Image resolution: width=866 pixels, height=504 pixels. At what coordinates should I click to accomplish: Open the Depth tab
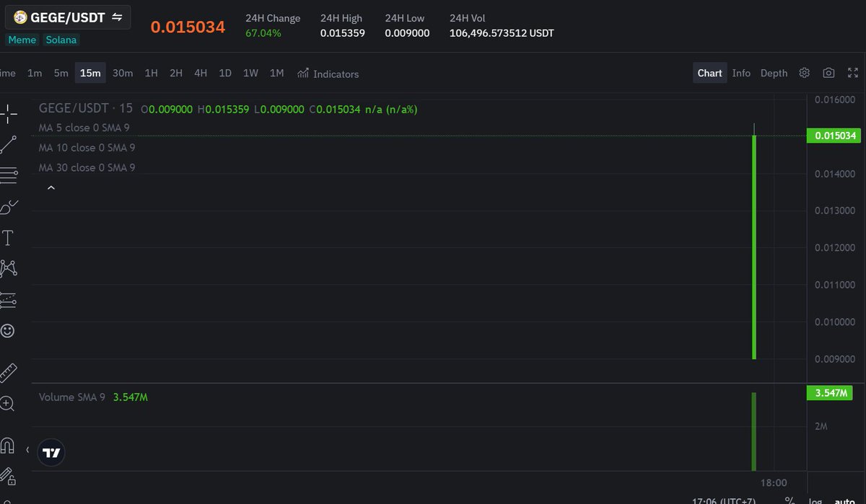[774, 73]
